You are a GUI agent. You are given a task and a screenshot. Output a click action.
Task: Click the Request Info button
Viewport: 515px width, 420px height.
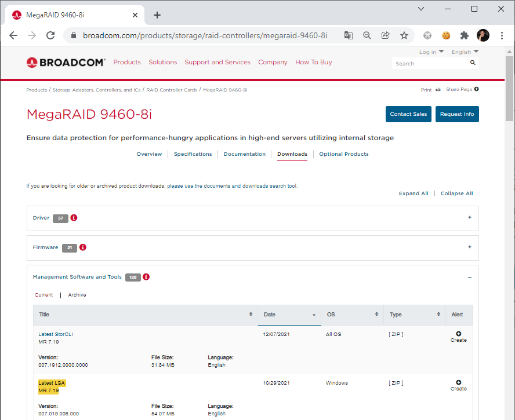click(457, 114)
